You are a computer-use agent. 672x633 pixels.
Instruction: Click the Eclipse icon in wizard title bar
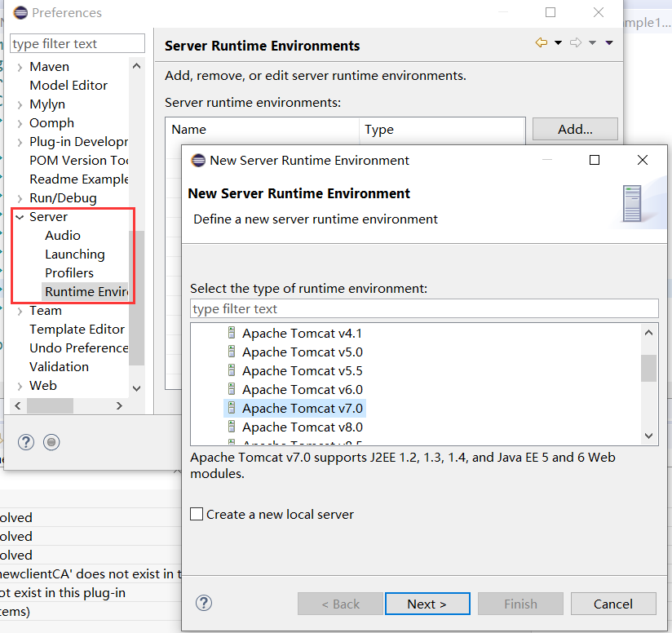(198, 160)
